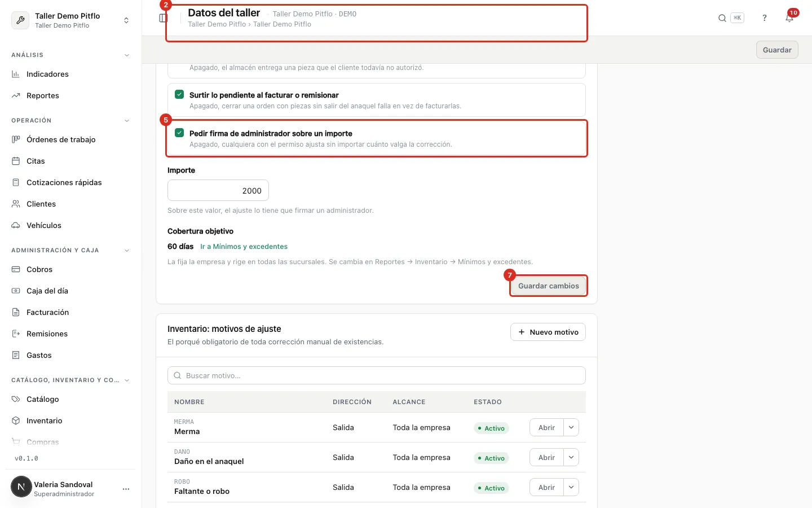Click the Vehículos car icon
Screen dimensions: 812x508
(x=16, y=225)
